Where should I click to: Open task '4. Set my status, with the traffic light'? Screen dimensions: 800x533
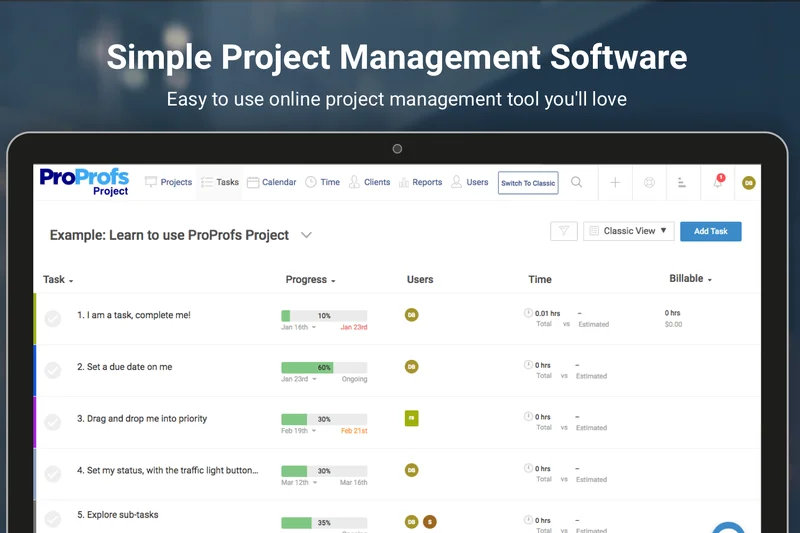[x=167, y=470]
